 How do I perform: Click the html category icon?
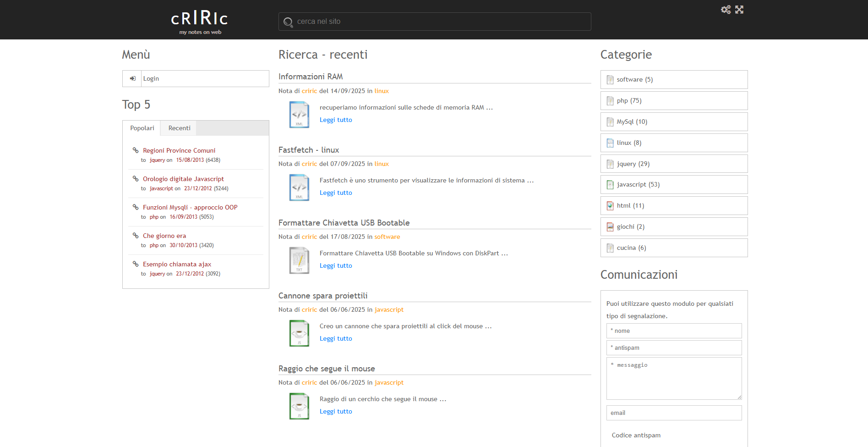pyautogui.click(x=610, y=206)
